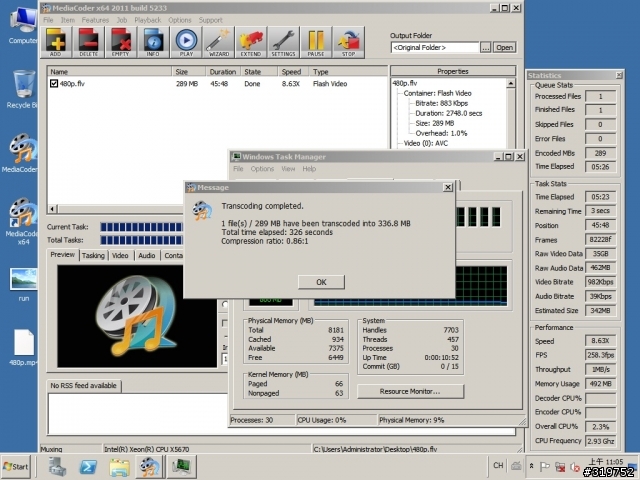Show hidden tray icons arrow
Image resolution: width=640 pixels, height=480 pixels.
tap(531, 466)
